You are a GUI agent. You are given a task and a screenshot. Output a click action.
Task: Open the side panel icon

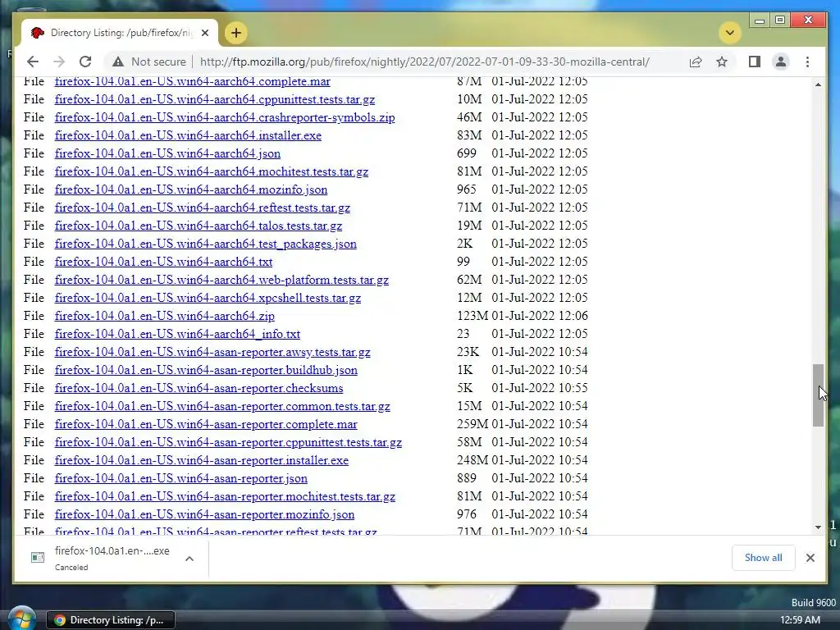(x=755, y=62)
